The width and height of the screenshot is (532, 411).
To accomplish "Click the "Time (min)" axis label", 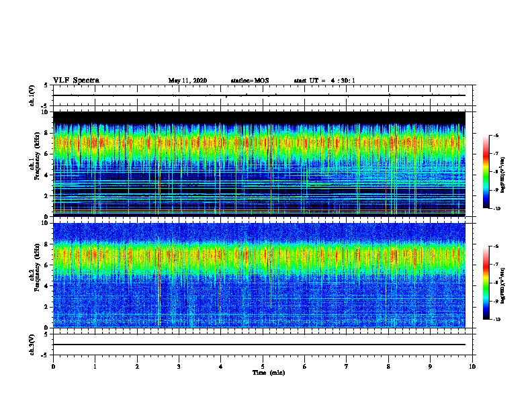I will [x=269, y=372].
